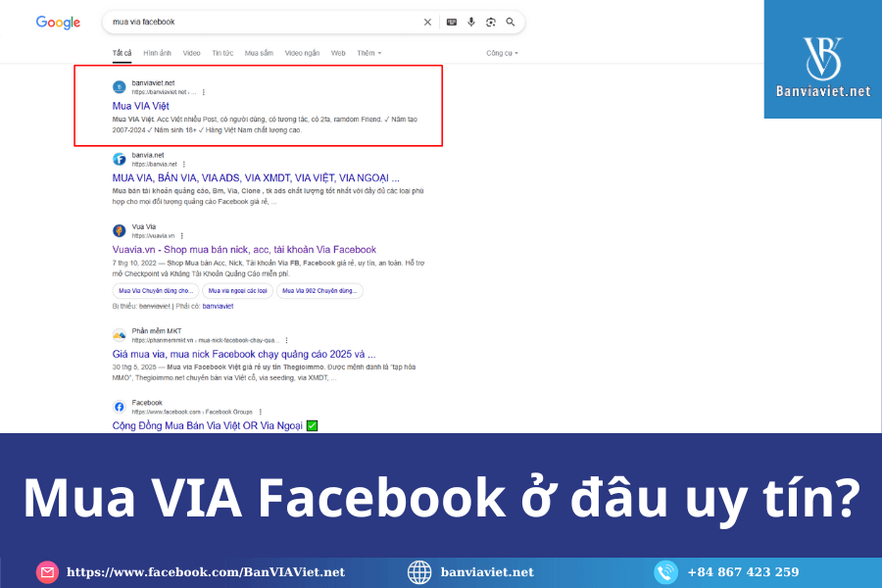
Task: Click the 'Mua Via 902 Chuyên dùng...' chip
Action: click(x=319, y=291)
